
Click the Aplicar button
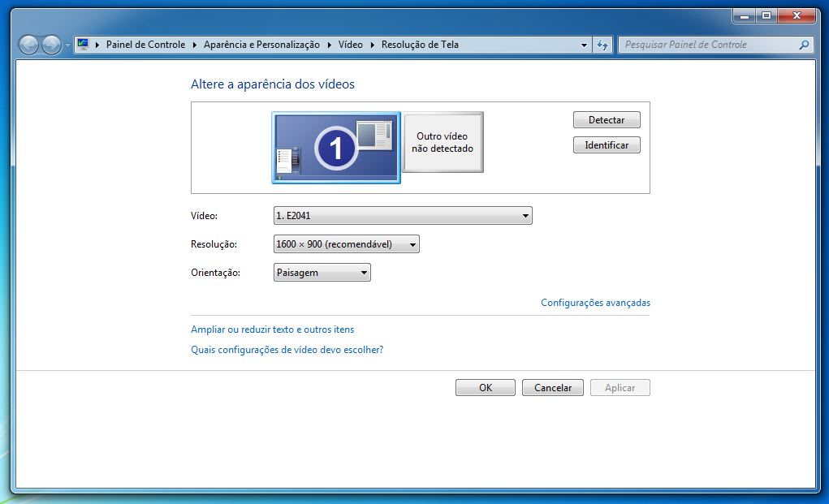620,388
